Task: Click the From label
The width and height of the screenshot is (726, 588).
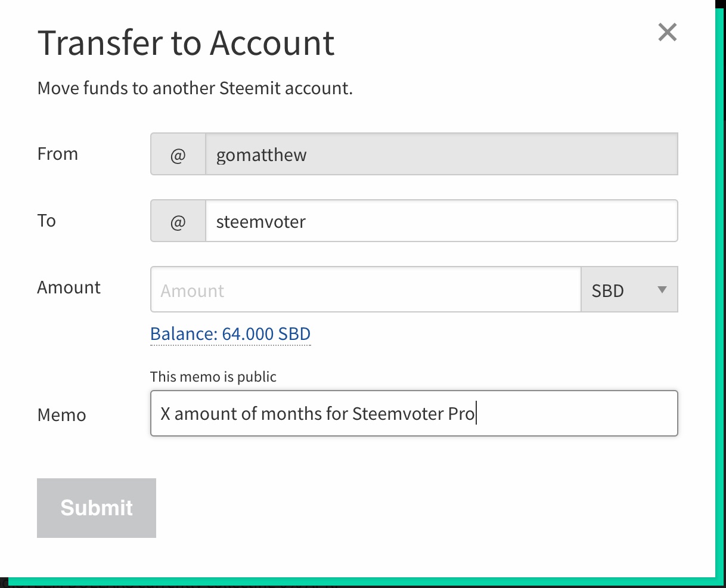Action: click(x=58, y=154)
